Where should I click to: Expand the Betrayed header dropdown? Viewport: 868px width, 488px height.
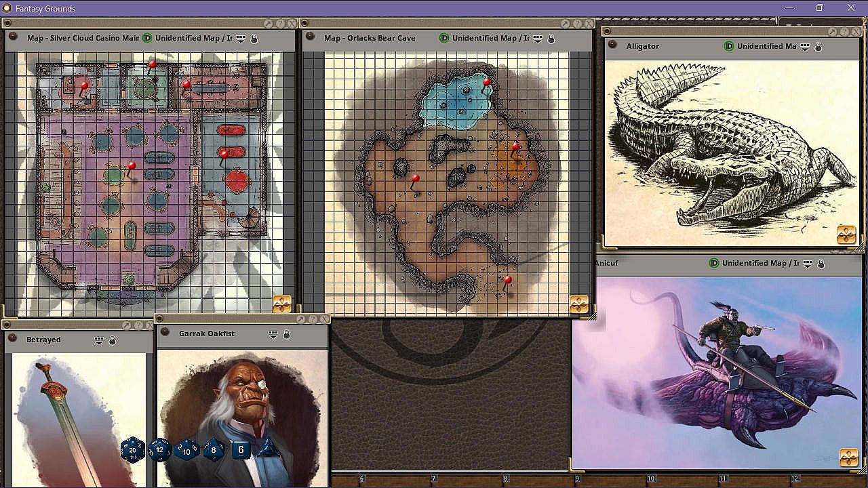98,340
